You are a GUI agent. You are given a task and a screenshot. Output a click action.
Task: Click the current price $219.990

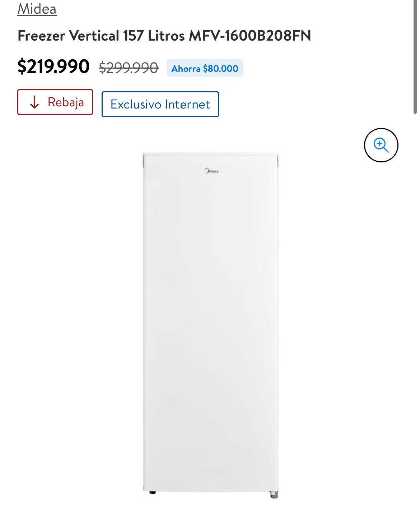click(53, 66)
